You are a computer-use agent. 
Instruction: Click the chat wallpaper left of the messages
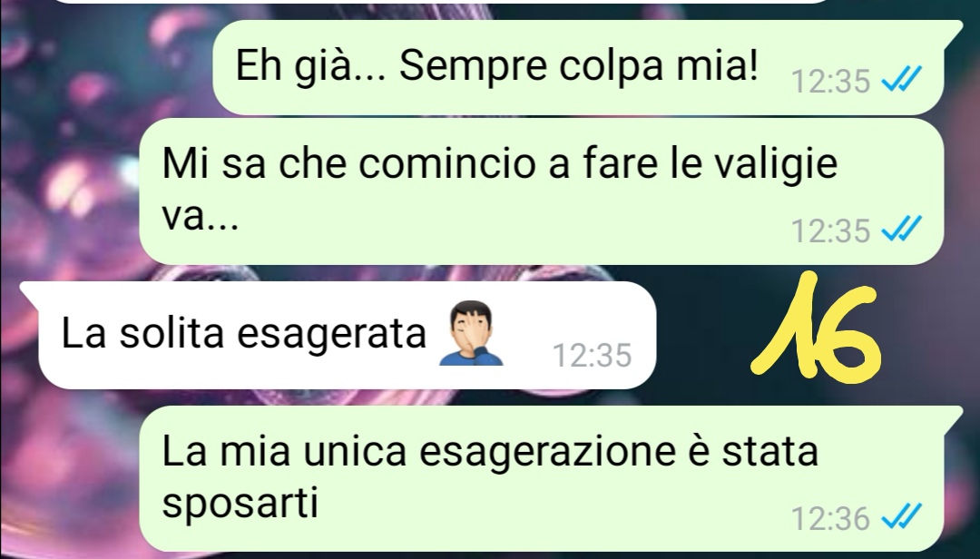pos(69,156)
